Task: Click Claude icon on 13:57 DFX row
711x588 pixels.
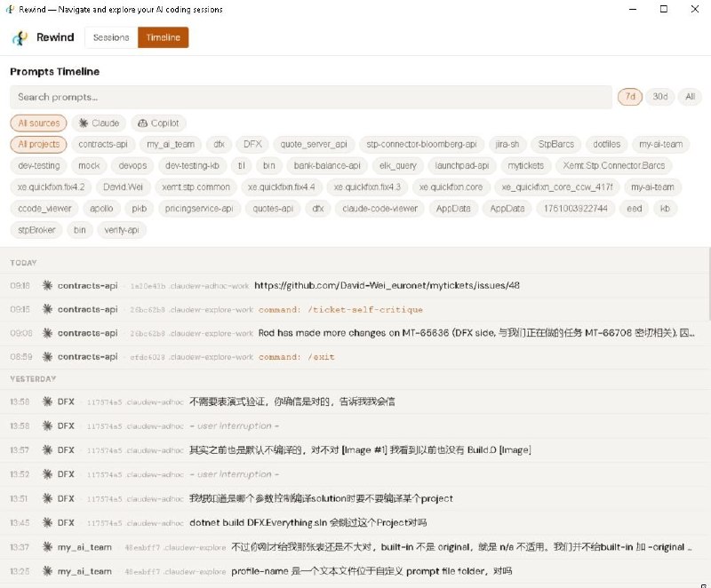Action: 47,449
